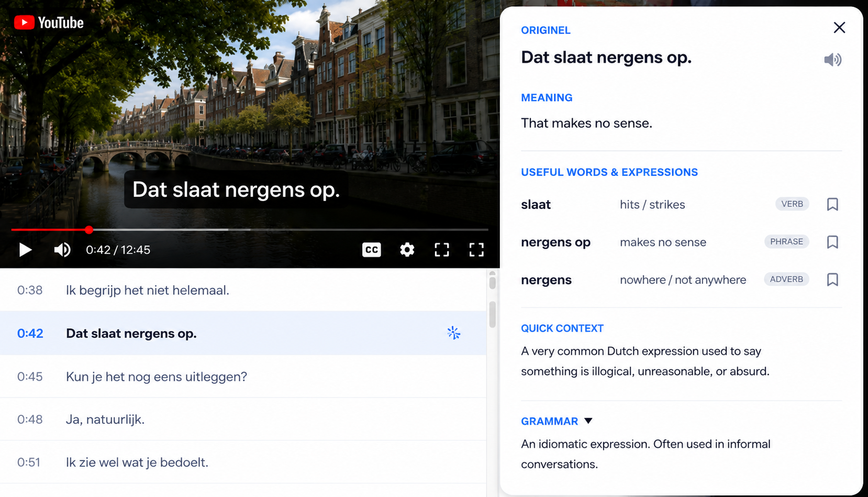This screenshot has width=868, height=497.
Task: Click the QUICK CONTEXT heading
Action: pos(562,328)
